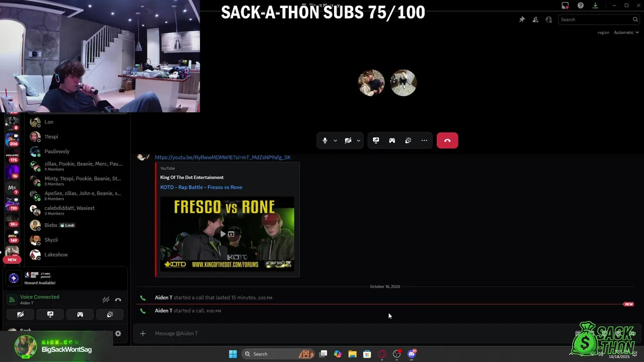Viewport: 644px width, 362px height.
Task: Open soundboard button in voice panel
Action: tap(110, 315)
